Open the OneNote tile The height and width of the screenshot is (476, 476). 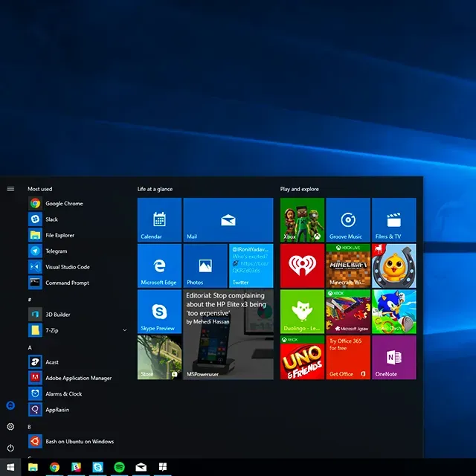pos(393,357)
